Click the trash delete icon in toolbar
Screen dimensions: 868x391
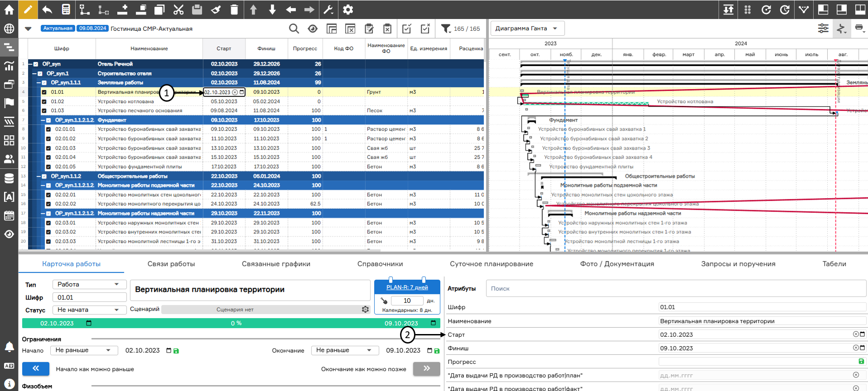click(234, 9)
